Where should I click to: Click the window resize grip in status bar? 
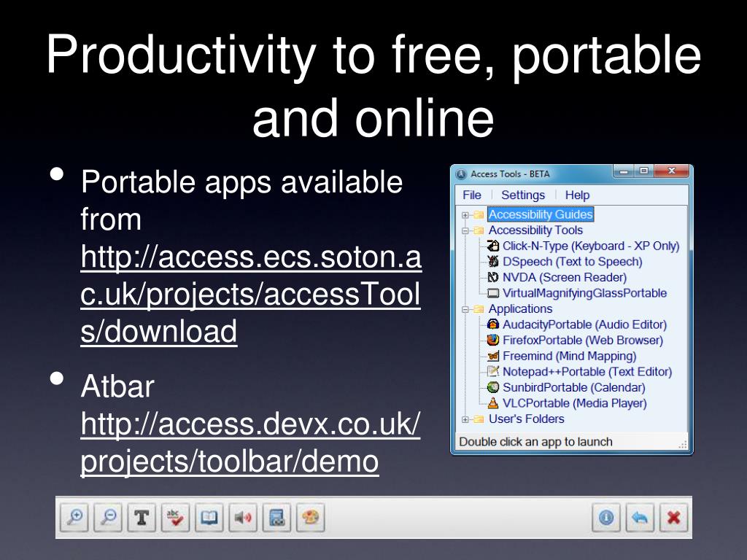[x=683, y=444]
